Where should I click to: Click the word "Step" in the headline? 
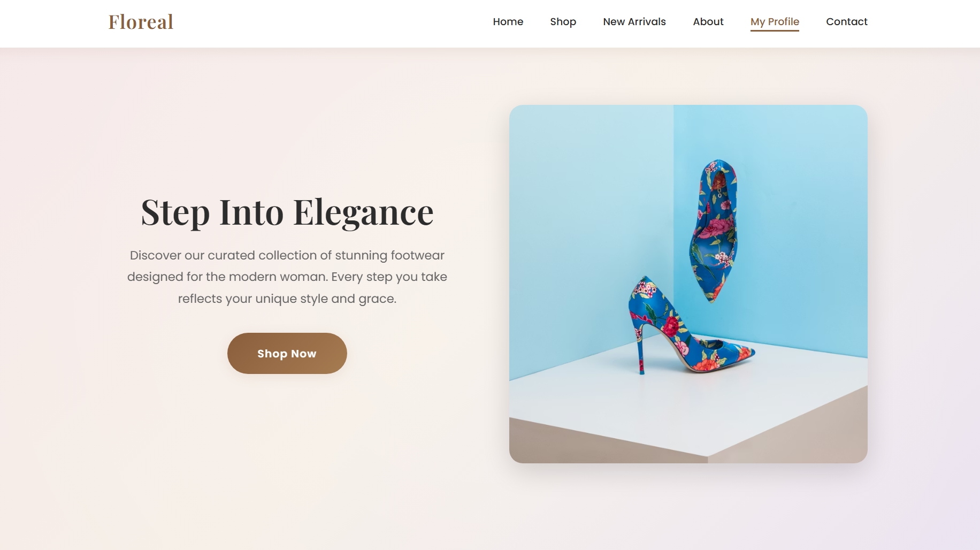175,213
